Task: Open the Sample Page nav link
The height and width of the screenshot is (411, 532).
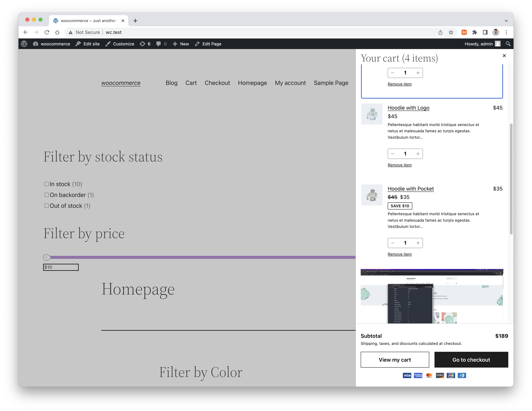Action: click(x=331, y=83)
